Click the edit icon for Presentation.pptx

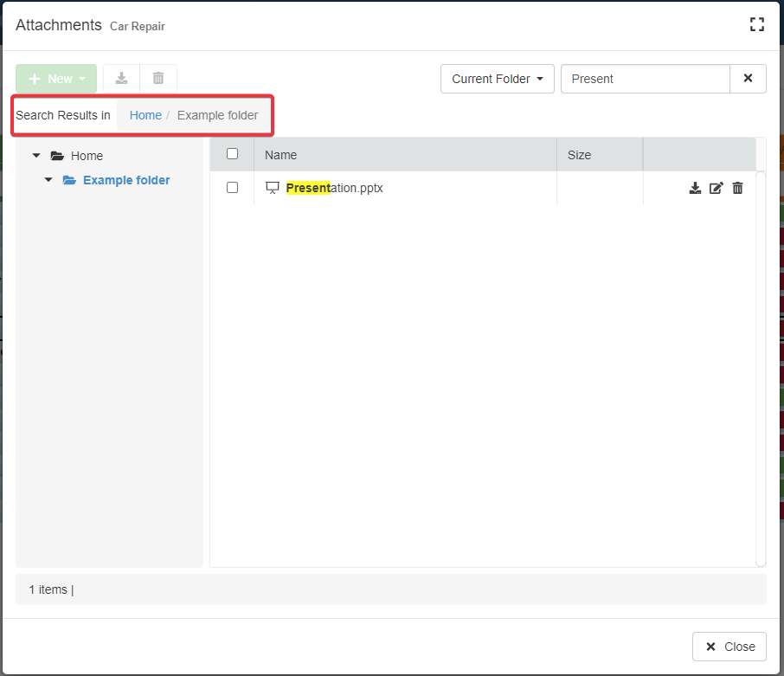(x=716, y=188)
